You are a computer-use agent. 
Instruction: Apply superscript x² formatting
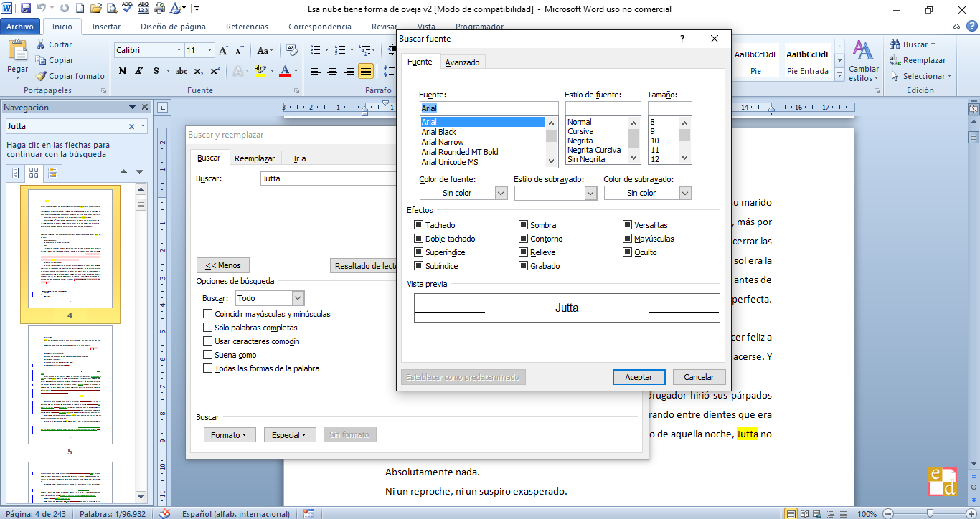pos(215,71)
